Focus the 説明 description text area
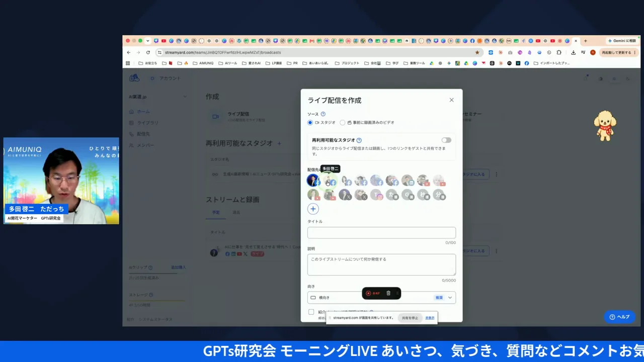644x362 pixels. (x=381, y=264)
